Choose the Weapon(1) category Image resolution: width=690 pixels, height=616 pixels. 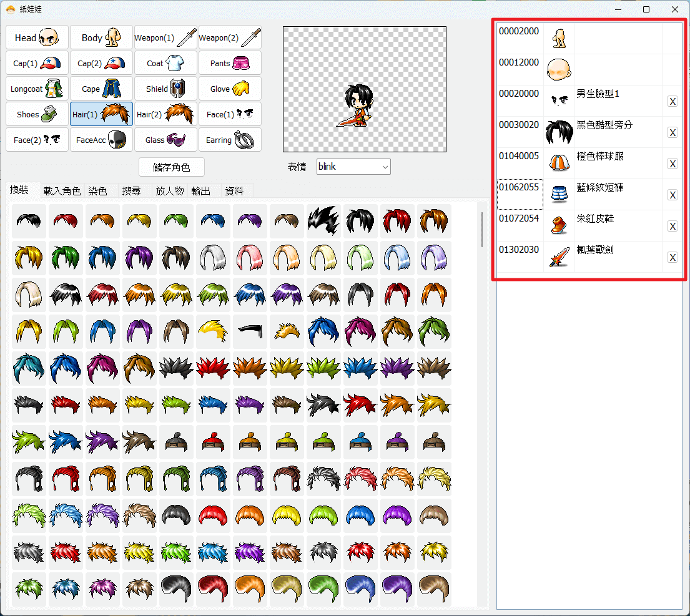pyautogui.click(x=165, y=37)
